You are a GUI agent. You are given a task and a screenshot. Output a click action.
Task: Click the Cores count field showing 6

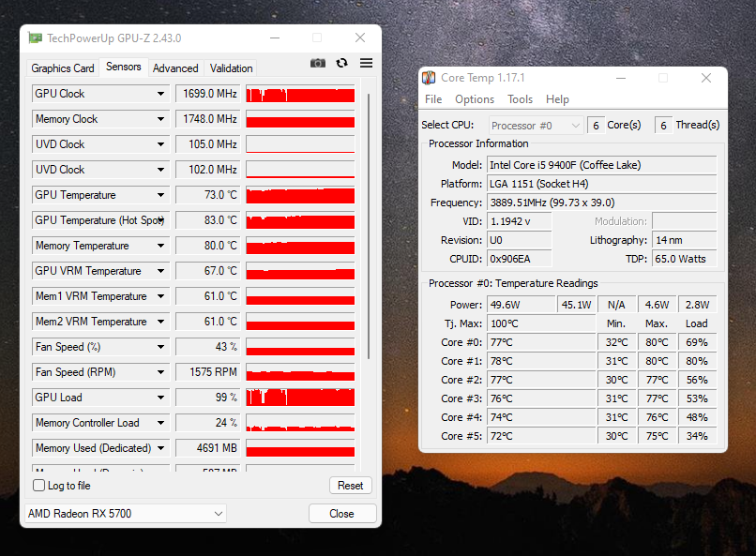point(596,126)
